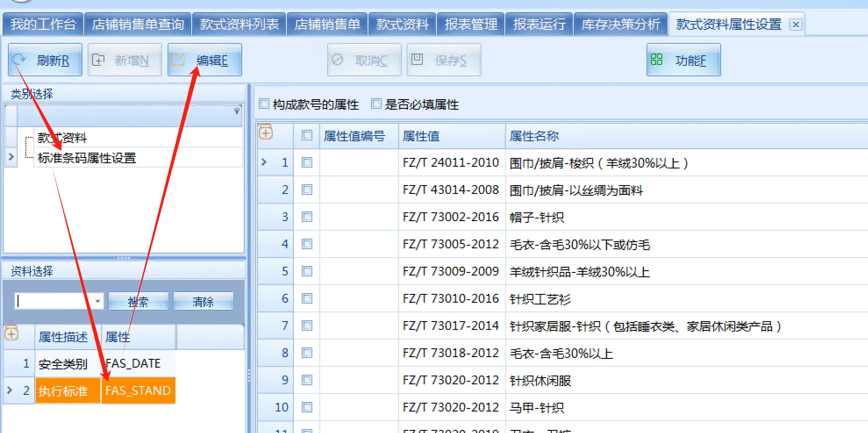The height and width of the screenshot is (433, 868).
Task: Check the box for row FZ/T 24011-2010
Action: [x=307, y=162]
